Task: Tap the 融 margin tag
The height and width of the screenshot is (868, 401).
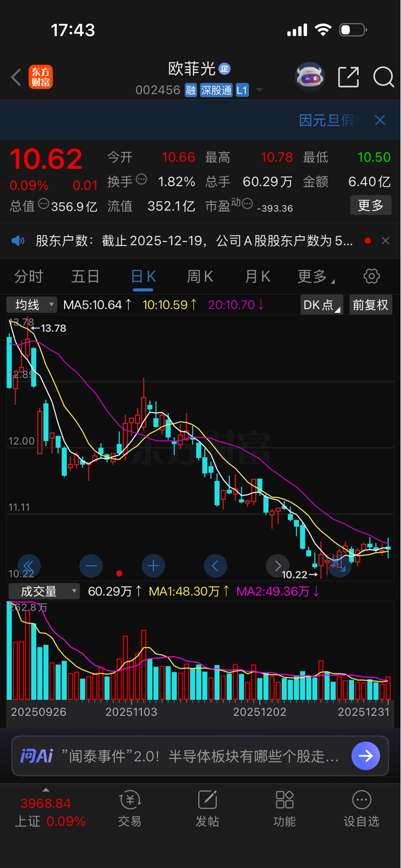Action: tap(190, 90)
